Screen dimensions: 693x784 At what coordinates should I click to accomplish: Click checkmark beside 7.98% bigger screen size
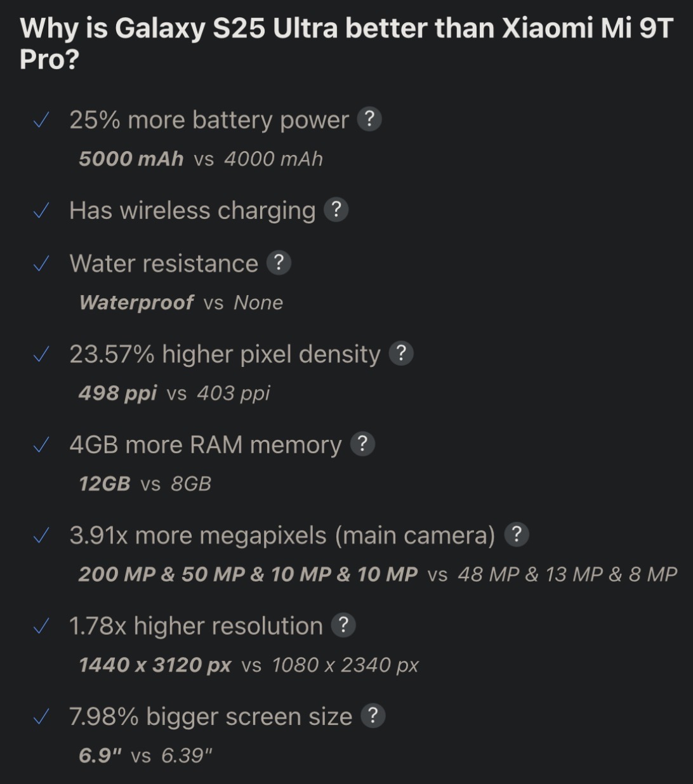pyautogui.click(x=41, y=717)
